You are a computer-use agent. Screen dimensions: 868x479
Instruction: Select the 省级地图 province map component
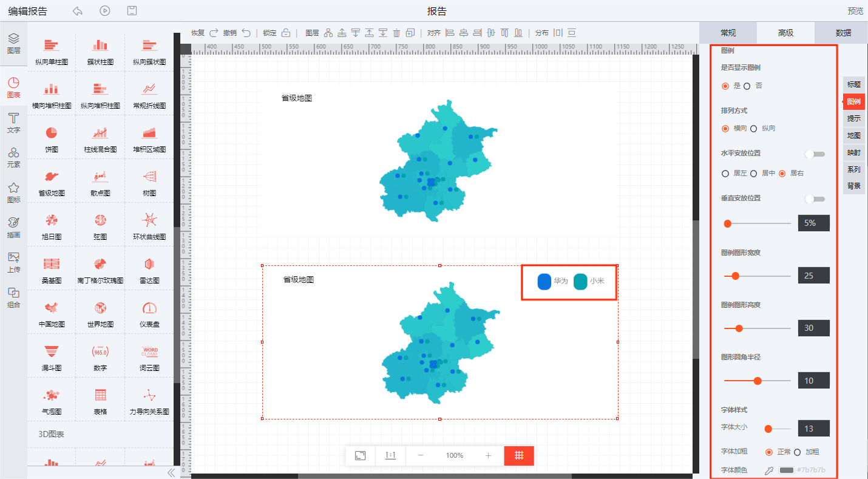coord(52,182)
